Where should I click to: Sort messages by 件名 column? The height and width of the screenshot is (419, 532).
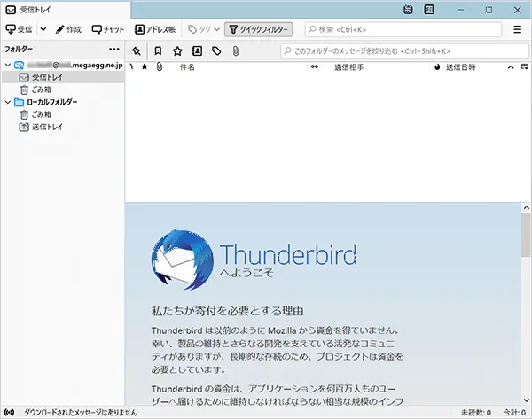click(x=187, y=67)
